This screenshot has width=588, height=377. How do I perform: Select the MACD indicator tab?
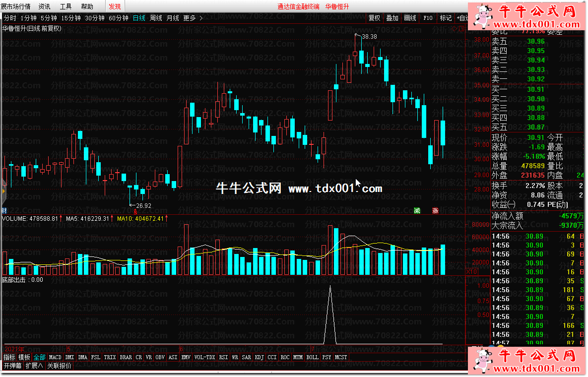(55, 357)
